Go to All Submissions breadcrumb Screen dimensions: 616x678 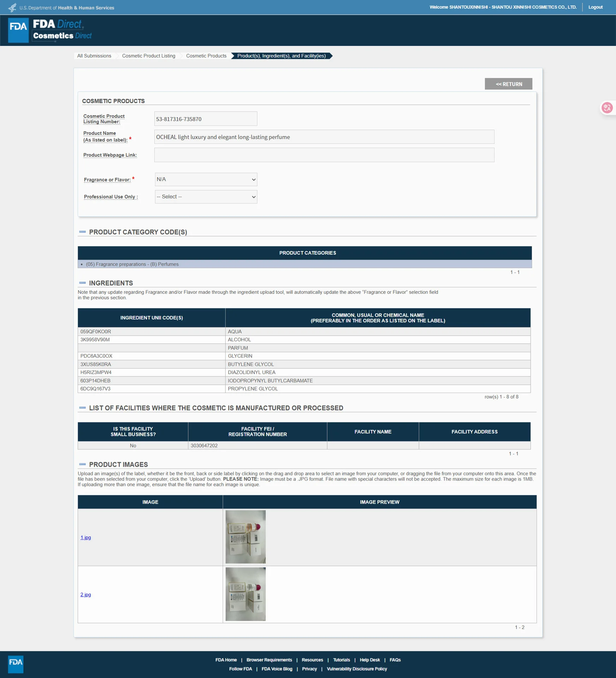pos(94,56)
